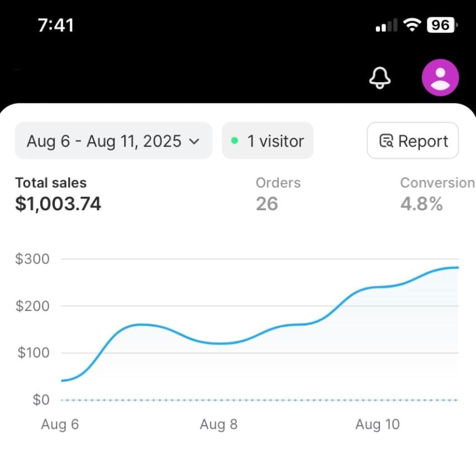The image size is (476, 453).
Task: Tap the battery indicator showing 96
Action: pyautogui.click(x=442, y=25)
